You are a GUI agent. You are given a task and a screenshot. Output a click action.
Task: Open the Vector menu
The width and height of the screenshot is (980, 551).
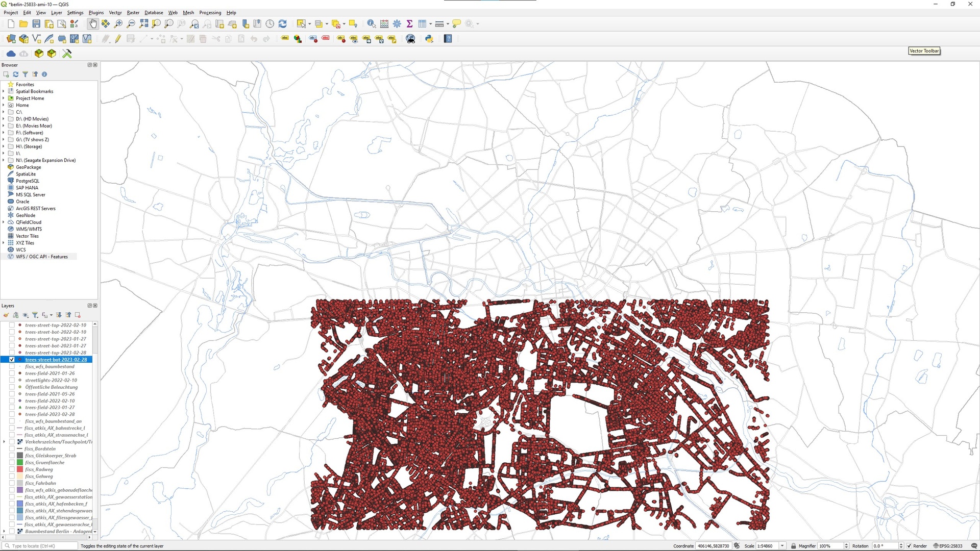(x=115, y=13)
